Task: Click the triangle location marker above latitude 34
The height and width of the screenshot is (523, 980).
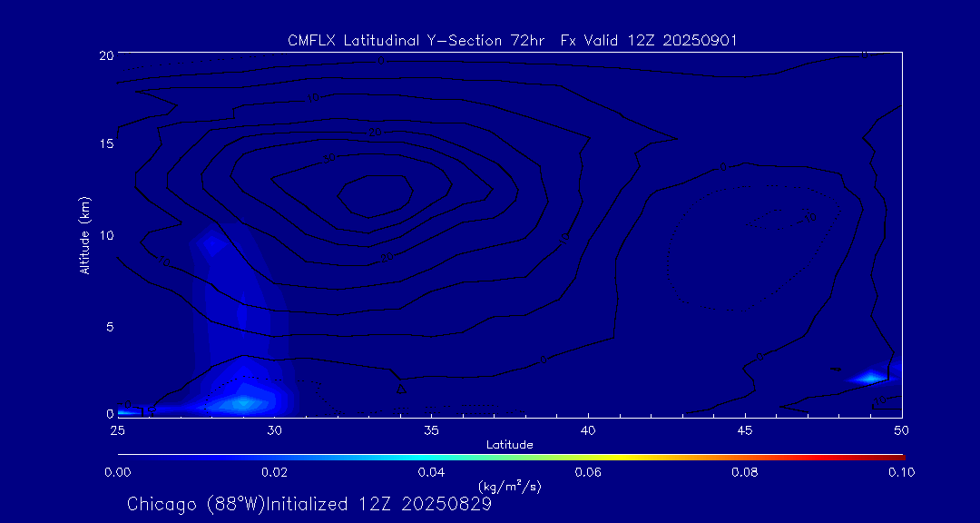Action: pyautogui.click(x=401, y=389)
